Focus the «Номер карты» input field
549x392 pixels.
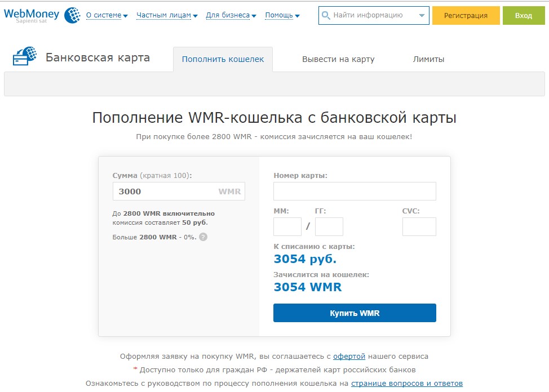tap(355, 191)
